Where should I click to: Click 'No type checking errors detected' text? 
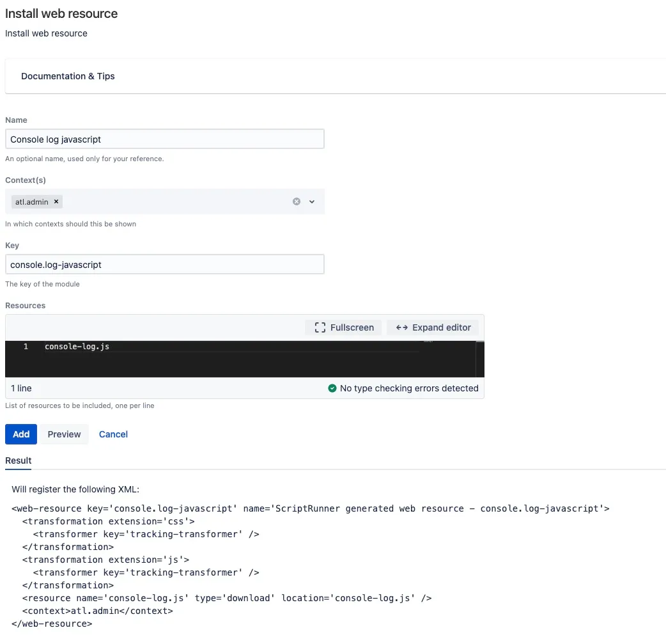pyautogui.click(x=409, y=388)
